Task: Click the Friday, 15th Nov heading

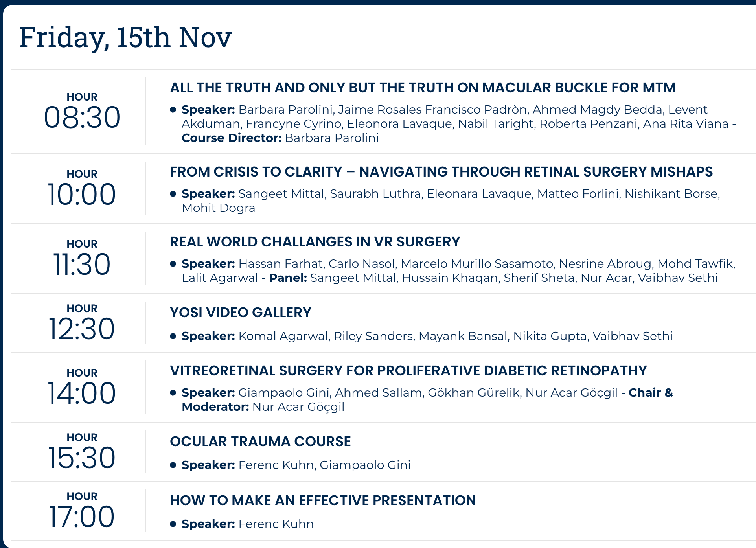Action: point(125,38)
